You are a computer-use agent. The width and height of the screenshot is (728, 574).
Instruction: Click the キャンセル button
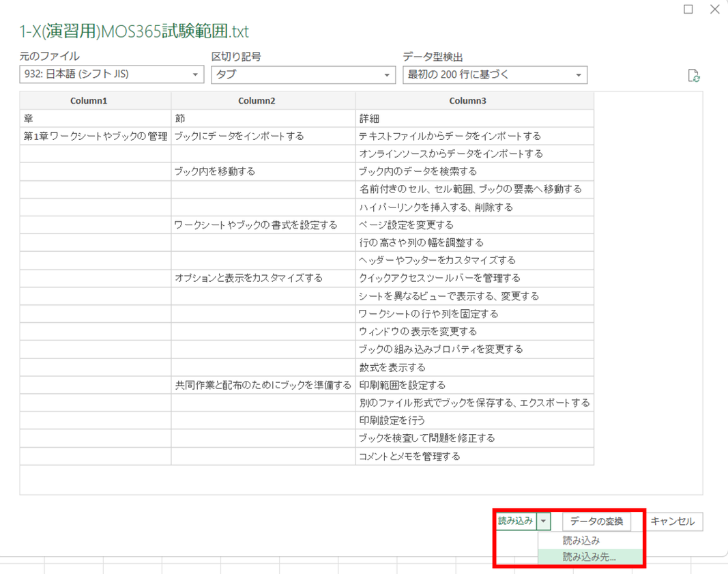(672, 521)
